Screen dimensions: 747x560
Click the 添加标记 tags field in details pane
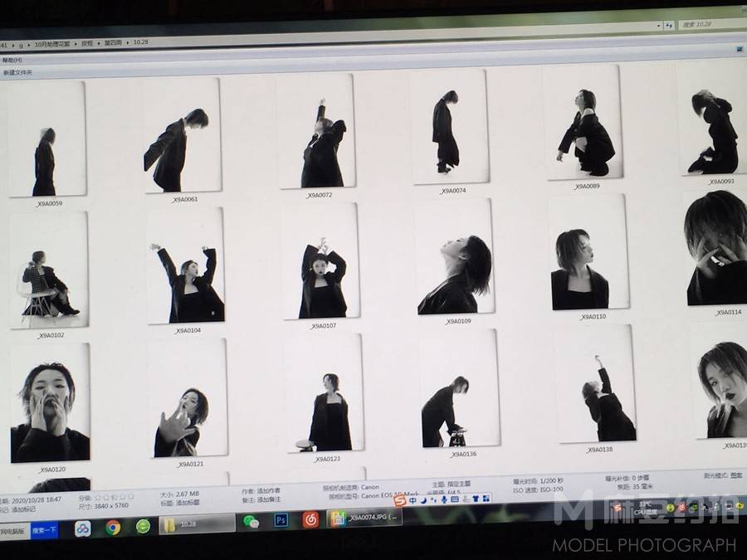point(24,509)
